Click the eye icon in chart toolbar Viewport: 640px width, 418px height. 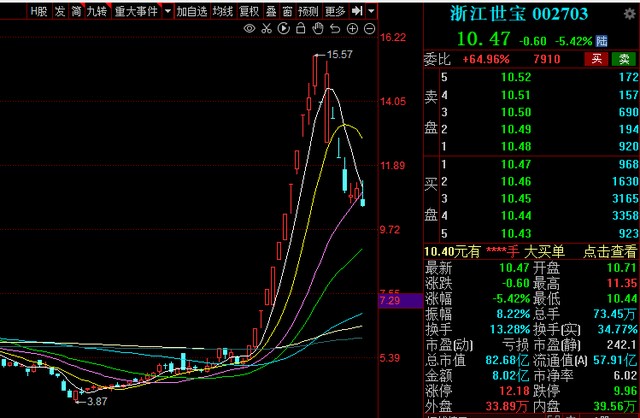tap(250, 29)
